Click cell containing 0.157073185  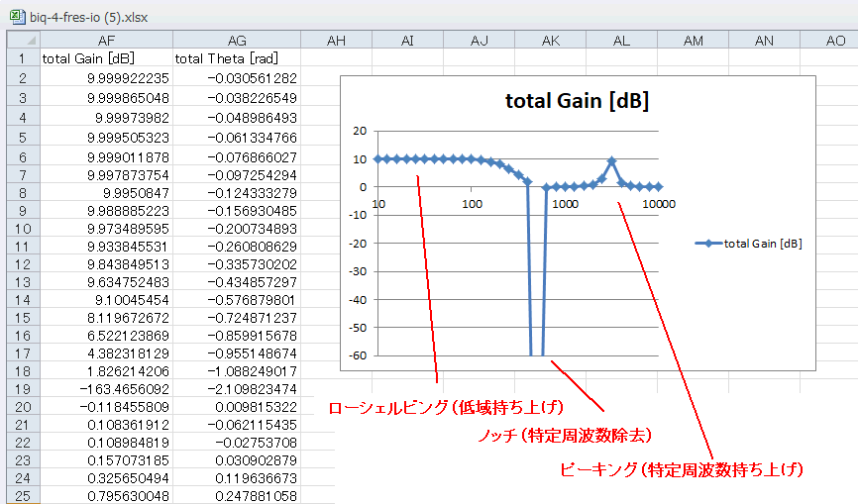(x=106, y=460)
